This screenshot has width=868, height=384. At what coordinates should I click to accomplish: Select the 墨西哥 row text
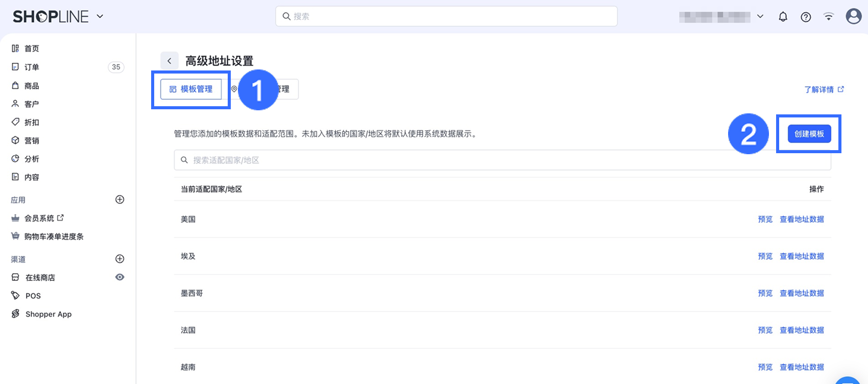192,293
